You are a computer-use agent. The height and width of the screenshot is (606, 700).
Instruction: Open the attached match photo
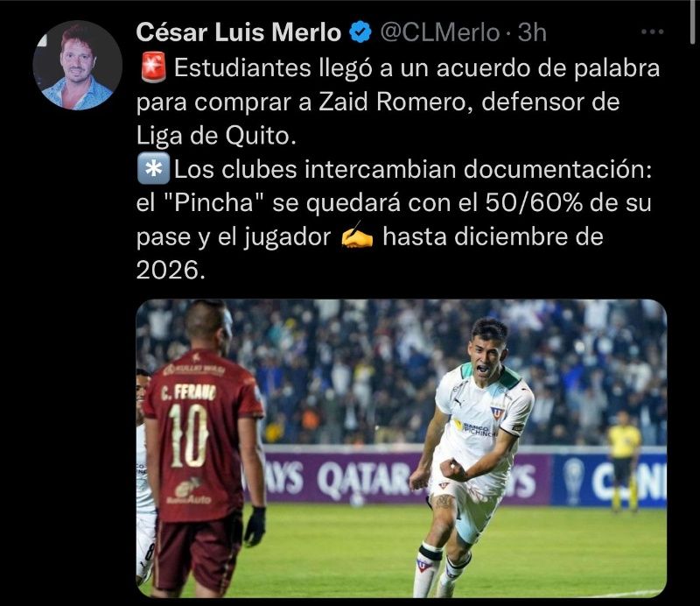(402, 448)
